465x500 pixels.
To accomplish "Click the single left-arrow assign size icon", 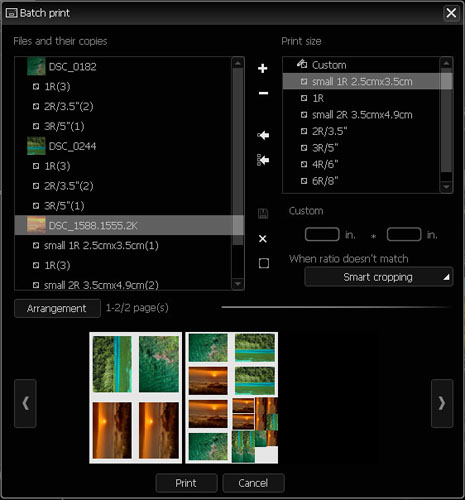I will [x=263, y=135].
